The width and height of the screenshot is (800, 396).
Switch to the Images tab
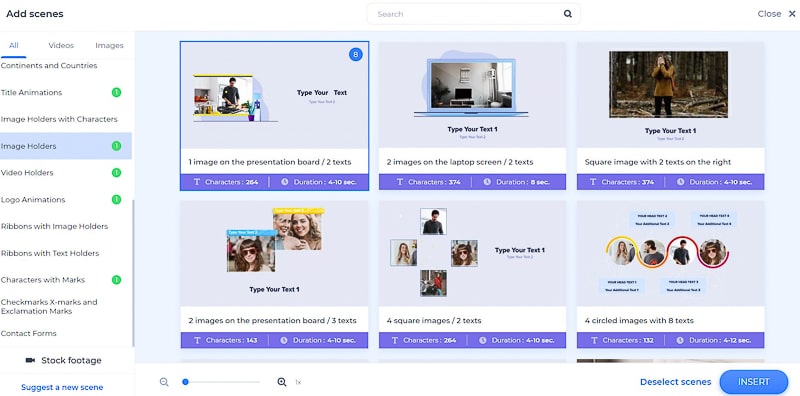click(109, 45)
